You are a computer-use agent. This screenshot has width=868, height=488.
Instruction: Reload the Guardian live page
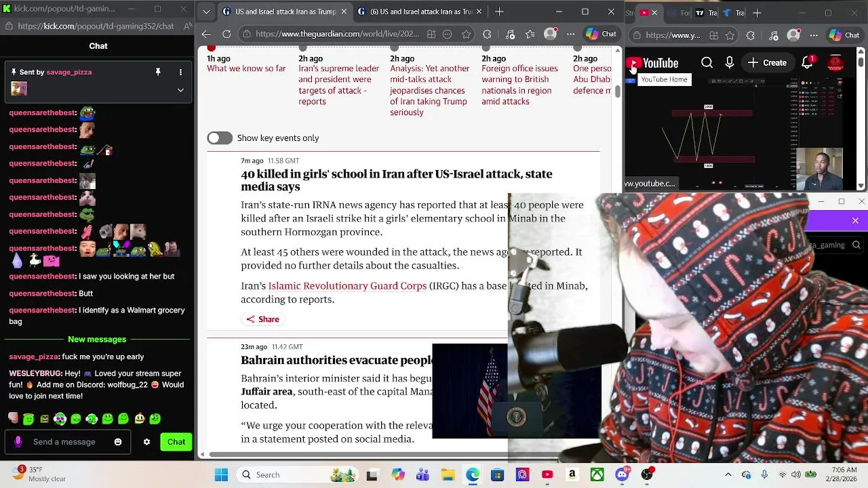pos(226,34)
